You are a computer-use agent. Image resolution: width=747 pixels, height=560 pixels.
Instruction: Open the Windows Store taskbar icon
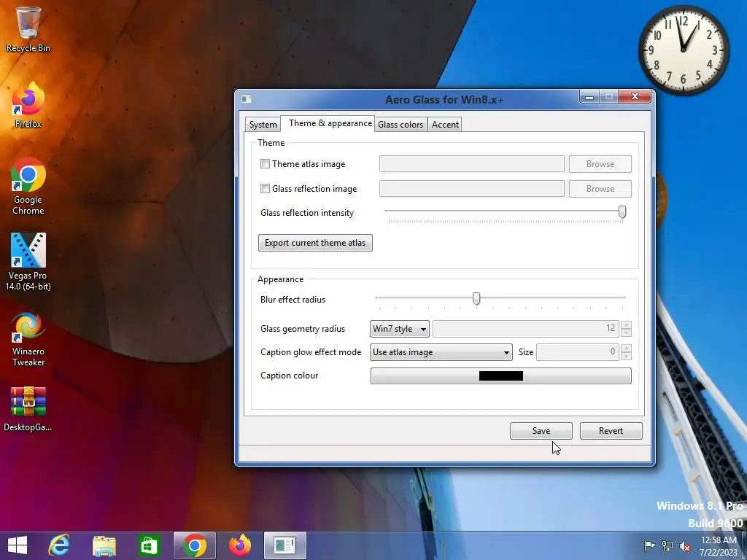coord(149,545)
